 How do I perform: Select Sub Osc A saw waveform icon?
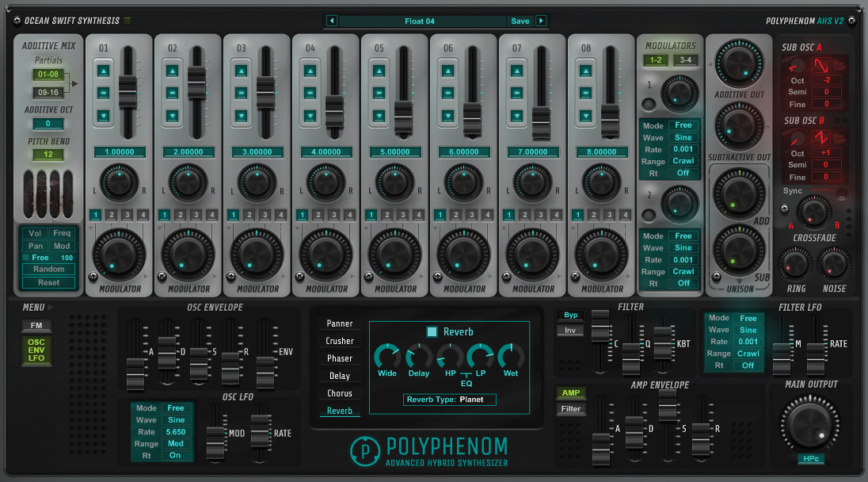(820, 66)
